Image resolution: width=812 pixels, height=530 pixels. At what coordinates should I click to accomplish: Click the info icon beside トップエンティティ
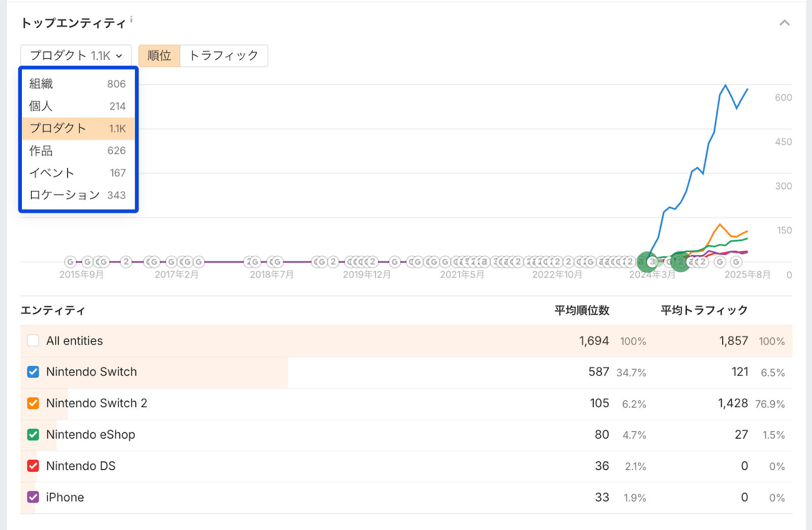coord(131,19)
